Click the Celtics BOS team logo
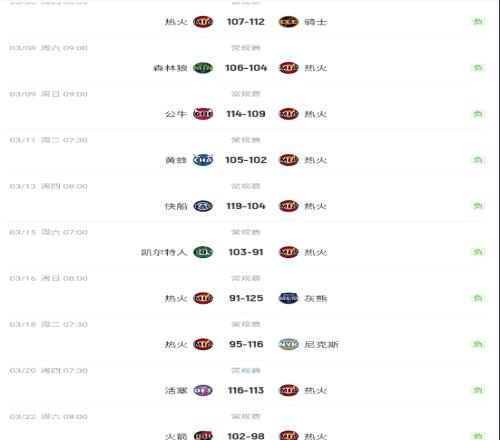This screenshot has width=500, height=440. tap(203, 252)
